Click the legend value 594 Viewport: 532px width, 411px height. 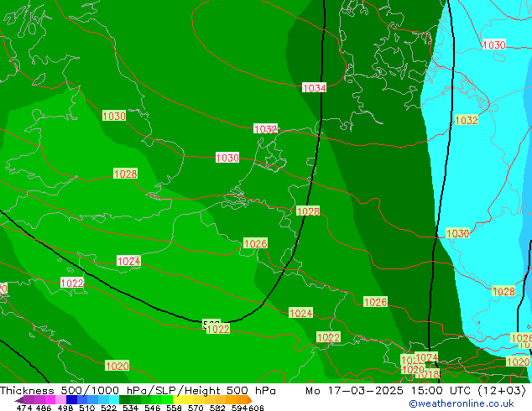coord(239,408)
